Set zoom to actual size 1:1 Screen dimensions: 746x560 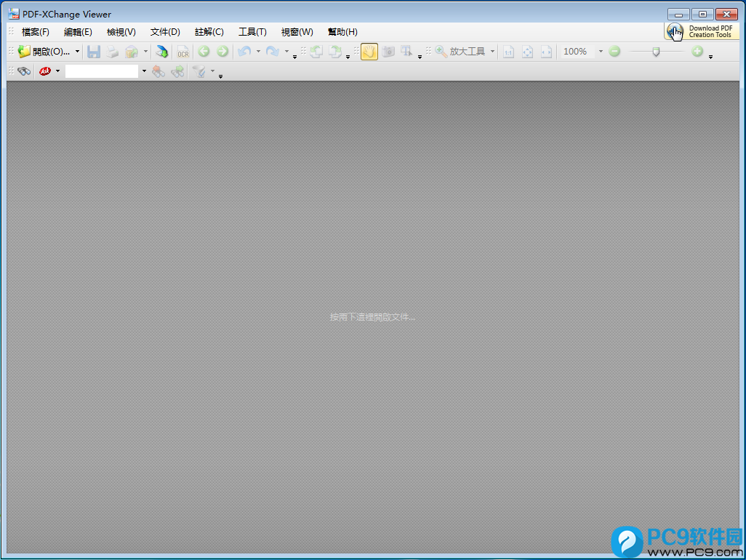[x=508, y=52]
